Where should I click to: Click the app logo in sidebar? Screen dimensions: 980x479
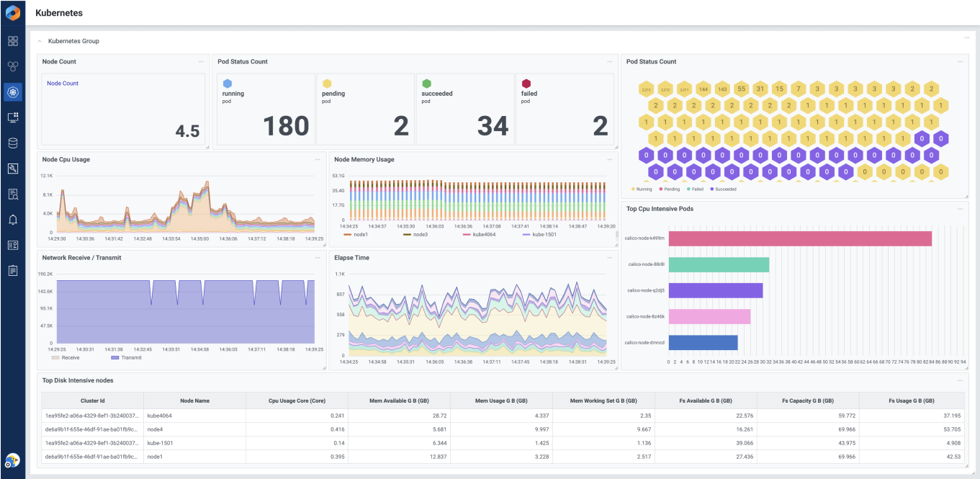click(x=12, y=13)
